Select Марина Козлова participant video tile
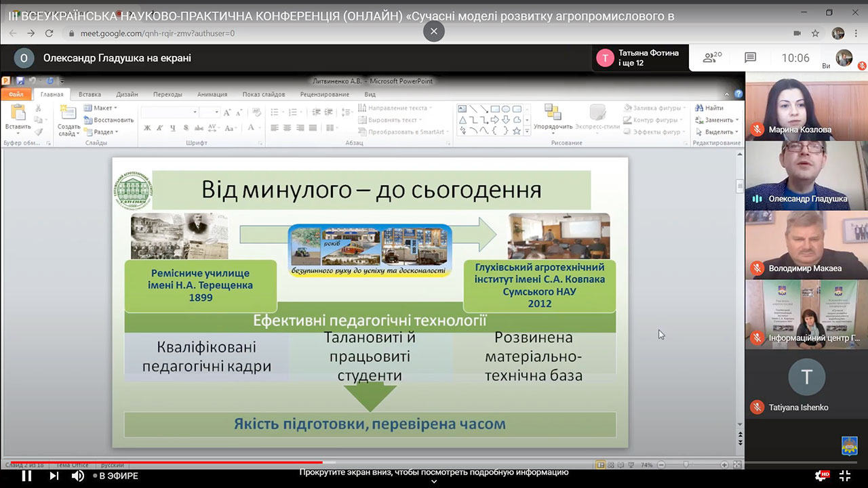This screenshot has height=488, width=868. (x=806, y=106)
